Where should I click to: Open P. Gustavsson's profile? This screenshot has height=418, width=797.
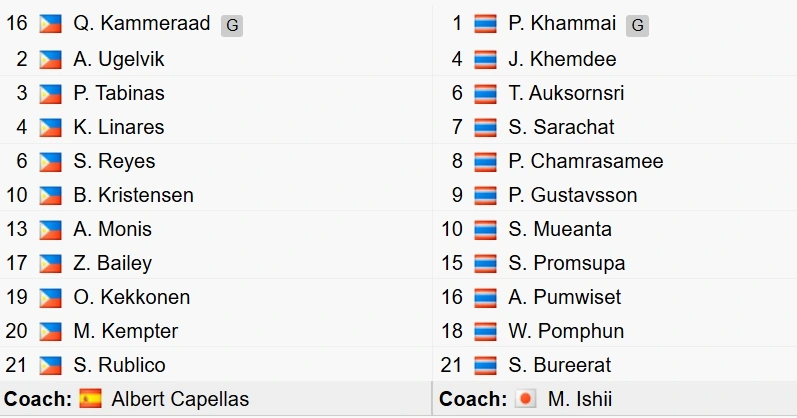(573, 195)
